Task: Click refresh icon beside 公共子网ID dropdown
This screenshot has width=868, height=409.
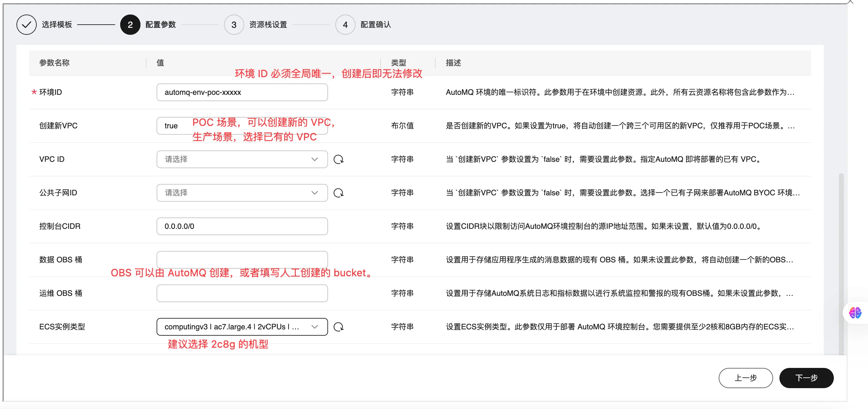Action: coord(338,193)
